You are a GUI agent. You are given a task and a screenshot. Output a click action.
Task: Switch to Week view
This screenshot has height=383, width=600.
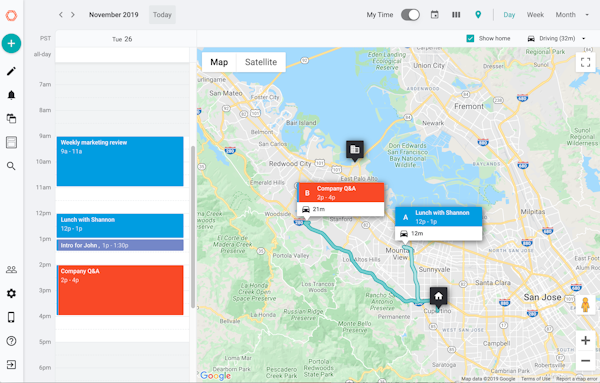535,15
